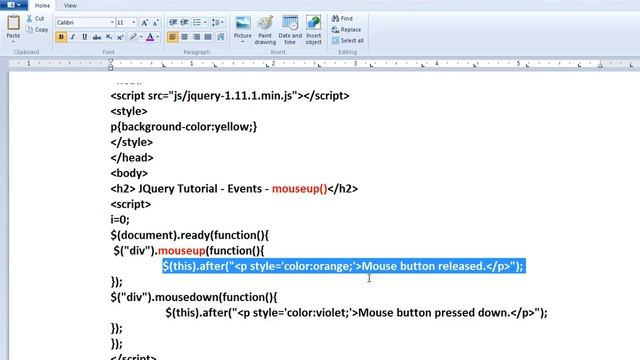
Task: Switch to the View ribbon tab
Action: (70, 5)
